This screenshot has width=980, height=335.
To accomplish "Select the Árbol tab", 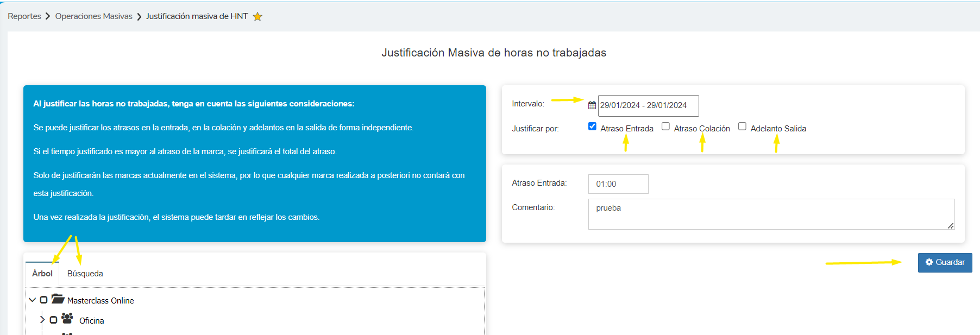I will 42,274.
